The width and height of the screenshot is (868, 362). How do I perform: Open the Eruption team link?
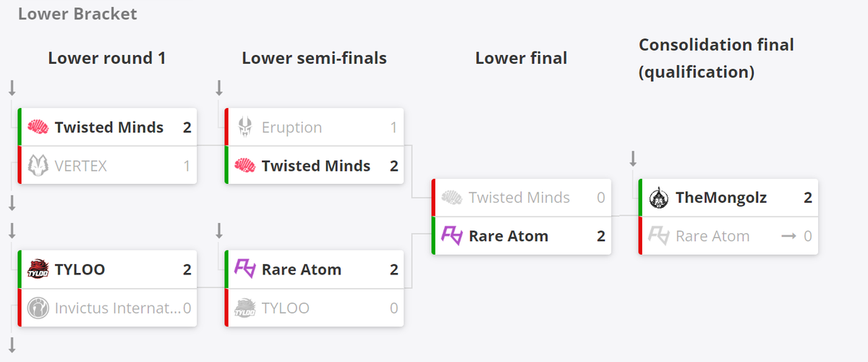click(x=292, y=127)
